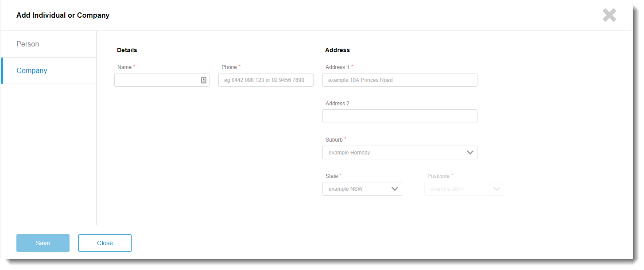Expand the Suburb dropdown arrow

470,153
